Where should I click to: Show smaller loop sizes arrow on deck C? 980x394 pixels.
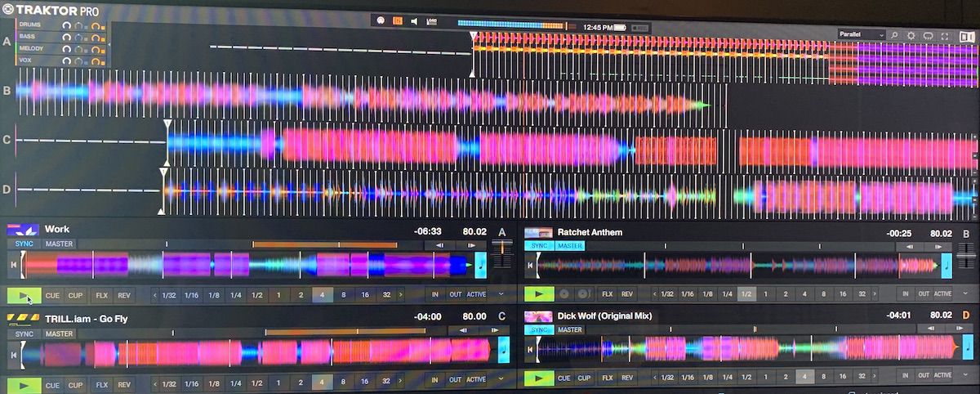[155, 383]
